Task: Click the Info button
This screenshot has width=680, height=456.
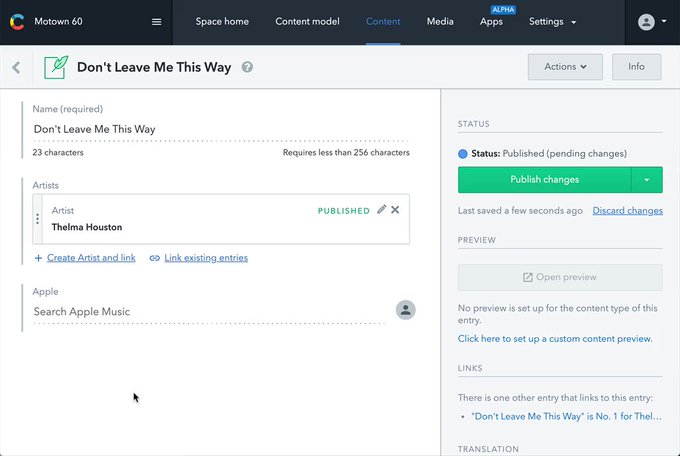Action: coord(637,67)
